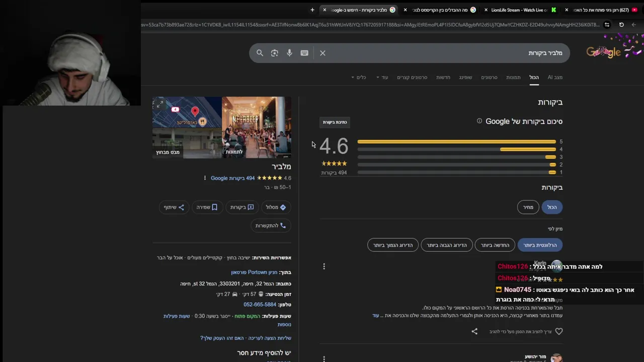Image resolution: width=644 pixels, height=362 pixels.
Task: Start voice search with microphone icon
Action: (x=289, y=53)
